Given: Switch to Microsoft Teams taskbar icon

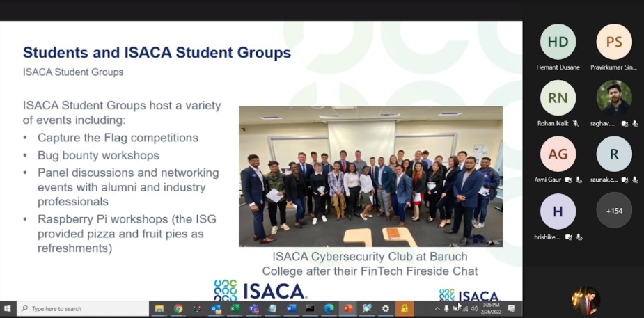Looking at the screenshot, I should [254, 308].
